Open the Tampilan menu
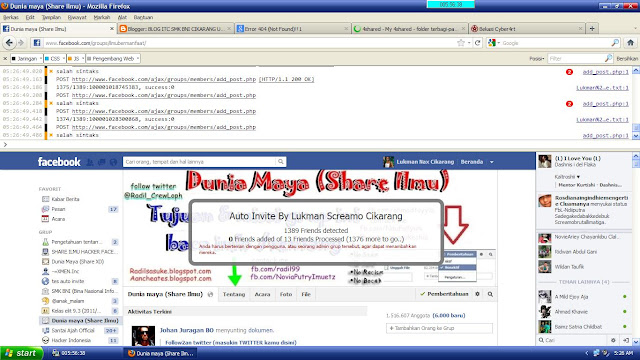This screenshot has height=360, width=640. [x=51, y=17]
